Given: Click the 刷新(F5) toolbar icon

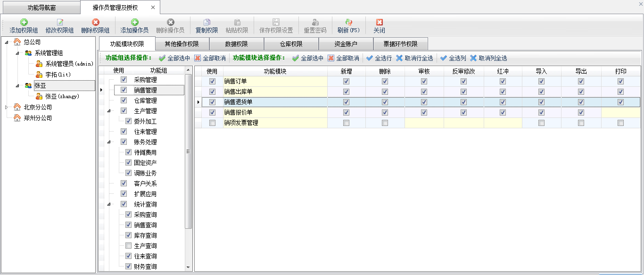Looking at the screenshot, I should (x=348, y=22).
